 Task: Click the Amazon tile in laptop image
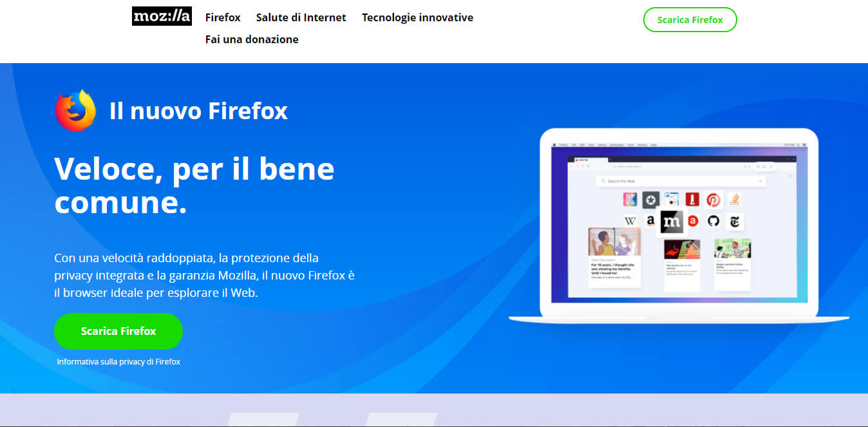coord(650,221)
